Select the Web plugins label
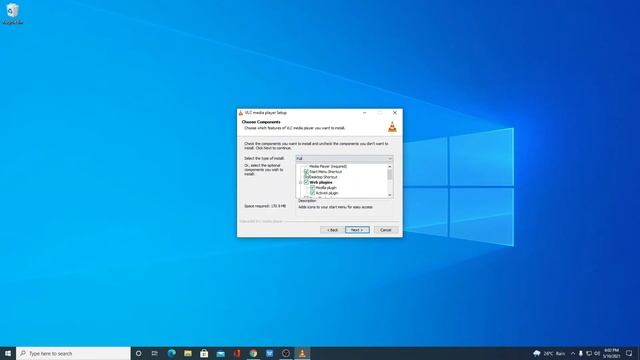 coord(321,182)
